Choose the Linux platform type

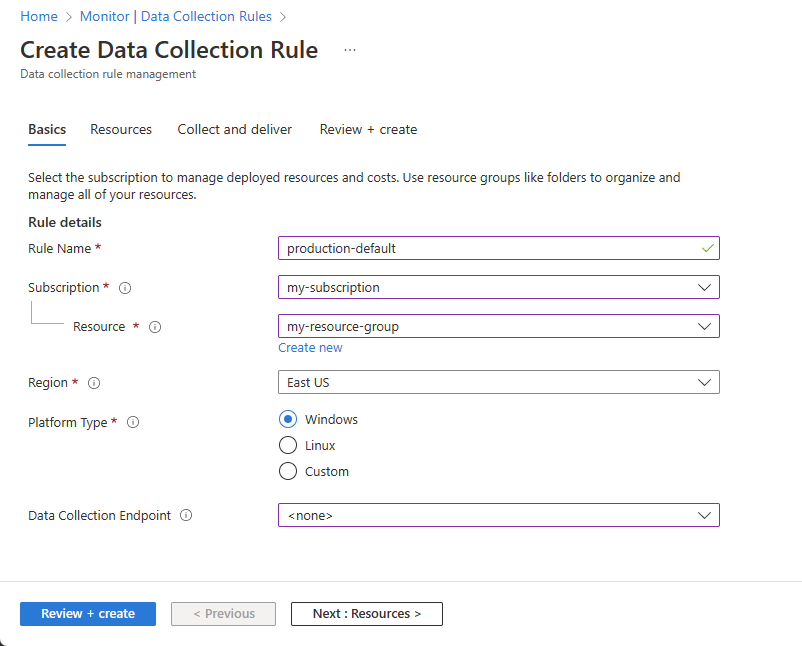tap(288, 446)
